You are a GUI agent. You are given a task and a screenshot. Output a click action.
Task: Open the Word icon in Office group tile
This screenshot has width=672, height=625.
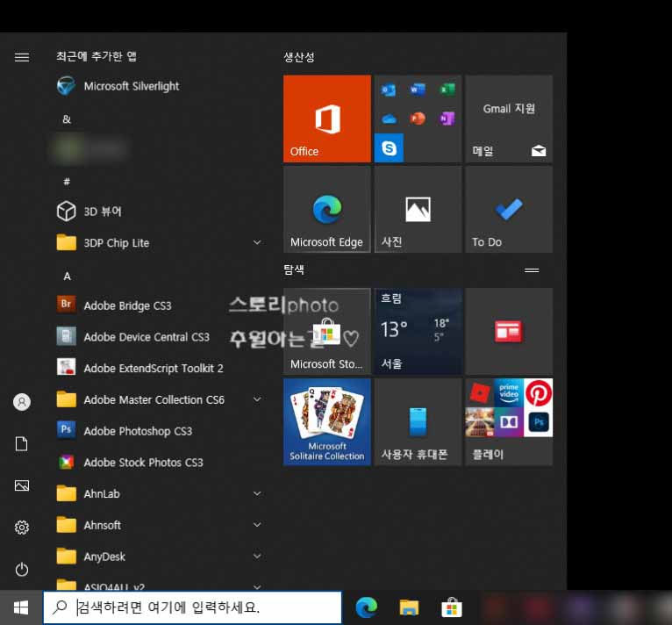coord(418,90)
